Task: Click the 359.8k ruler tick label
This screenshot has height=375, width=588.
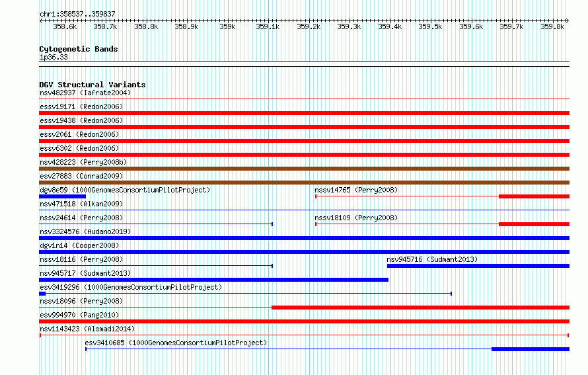Action: pos(552,26)
